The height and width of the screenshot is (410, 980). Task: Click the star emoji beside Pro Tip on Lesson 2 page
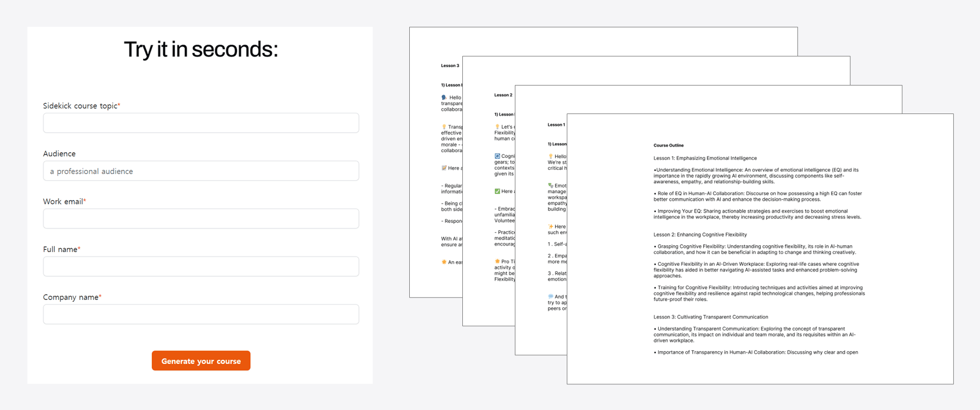click(497, 261)
